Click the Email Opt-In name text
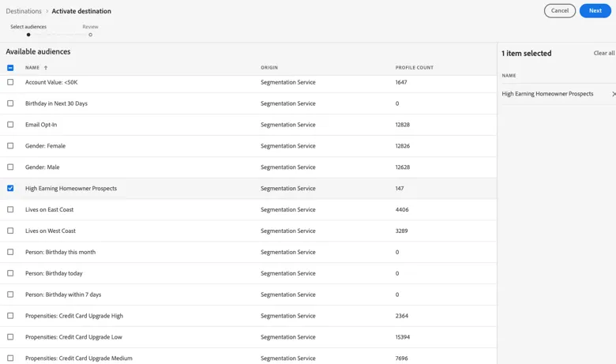Screen dimensions: 616x364 point(41,125)
